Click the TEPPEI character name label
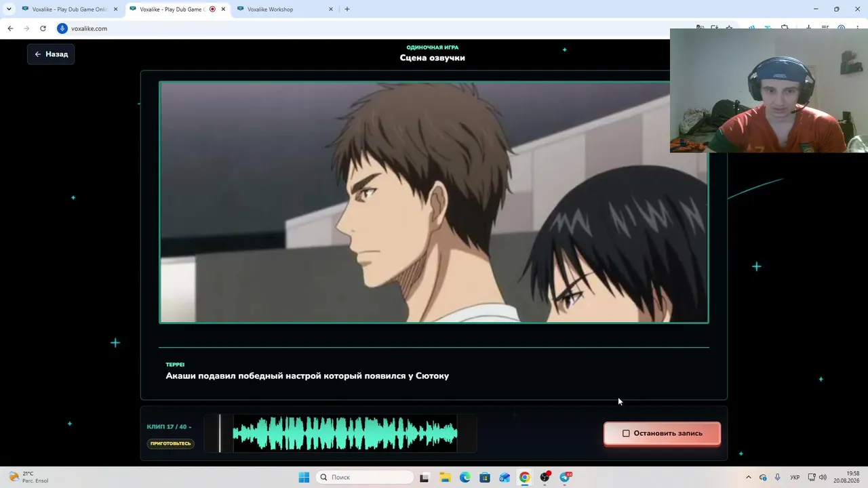The height and width of the screenshot is (488, 868). 175,365
